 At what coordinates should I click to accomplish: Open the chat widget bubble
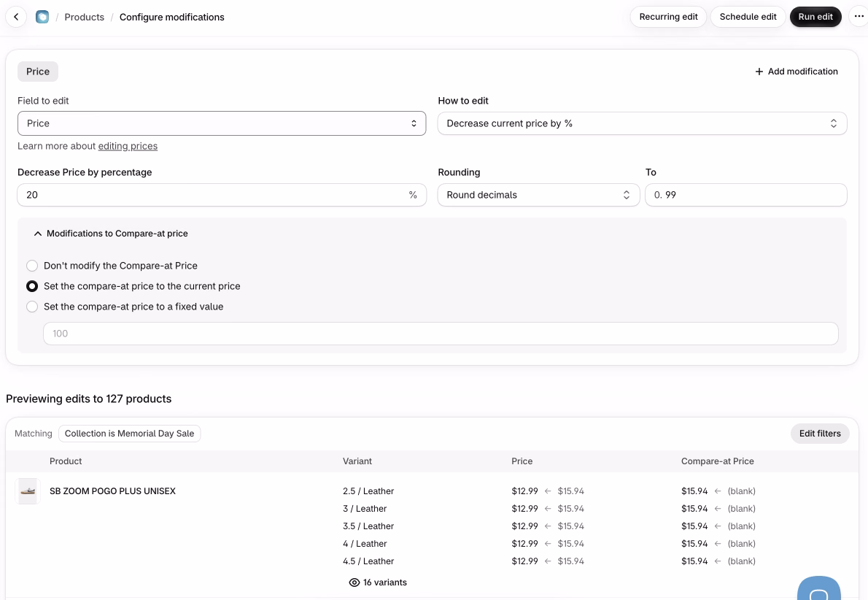tap(818, 588)
